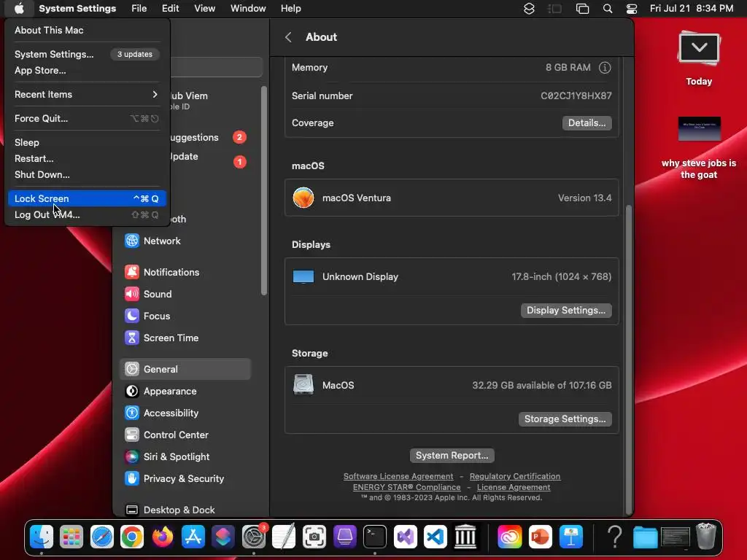Open the Regulatory Certification link
Screen dimensions: 747x560
tap(515, 476)
